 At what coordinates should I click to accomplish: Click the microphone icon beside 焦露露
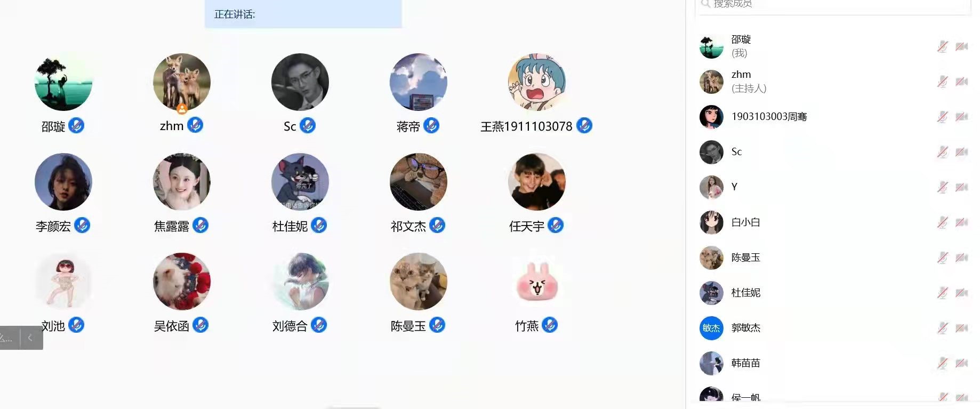[200, 226]
